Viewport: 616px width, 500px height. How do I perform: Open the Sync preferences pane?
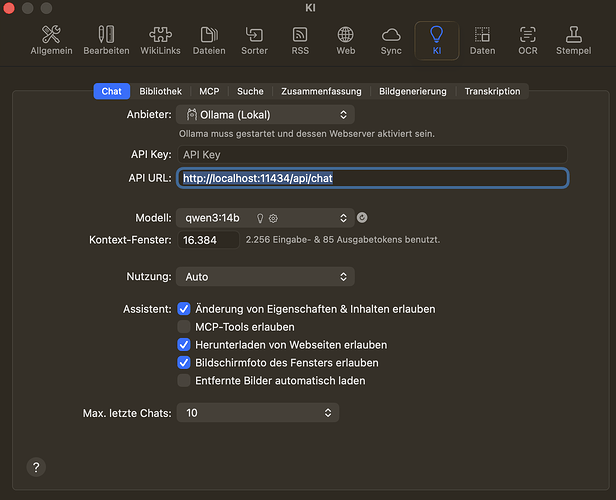coord(391,41)
